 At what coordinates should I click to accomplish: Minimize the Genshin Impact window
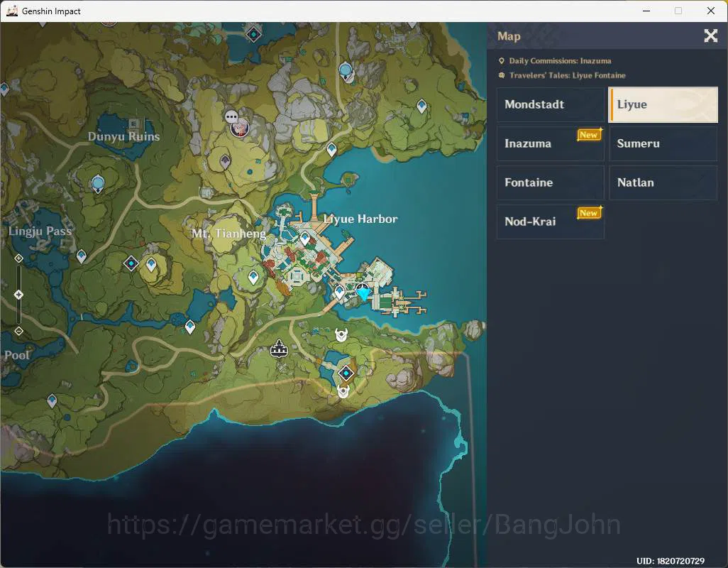click(x=646, y=11)
